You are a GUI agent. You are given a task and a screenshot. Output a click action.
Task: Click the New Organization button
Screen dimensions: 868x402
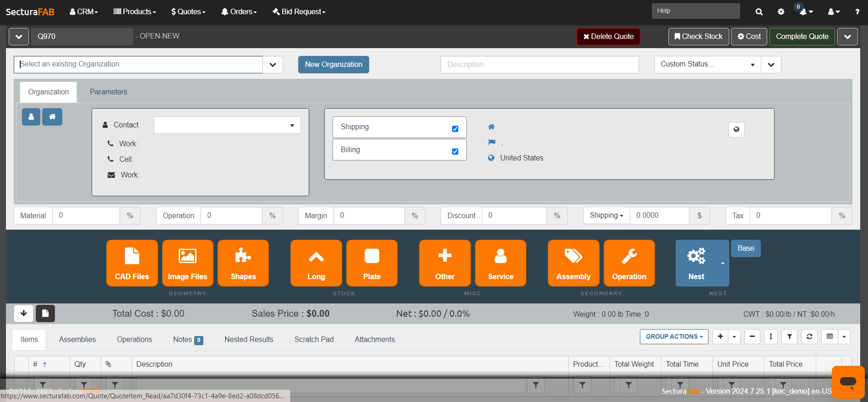(x=333, y=65)
